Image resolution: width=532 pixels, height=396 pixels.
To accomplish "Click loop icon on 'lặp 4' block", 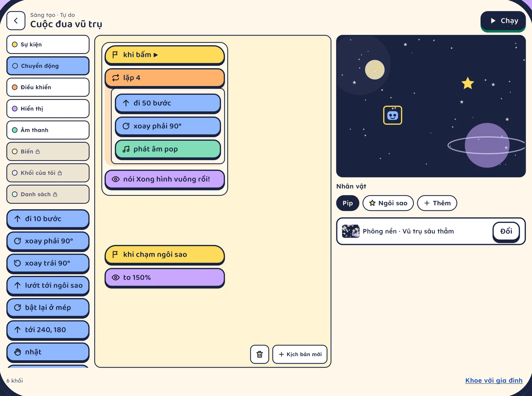I will point(115,78).
